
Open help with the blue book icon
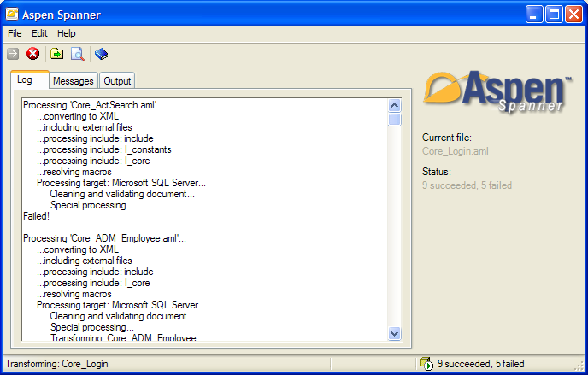102,54
